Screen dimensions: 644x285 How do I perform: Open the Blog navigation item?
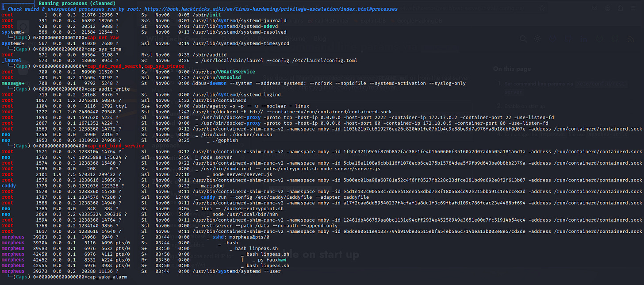coord(319,39)
